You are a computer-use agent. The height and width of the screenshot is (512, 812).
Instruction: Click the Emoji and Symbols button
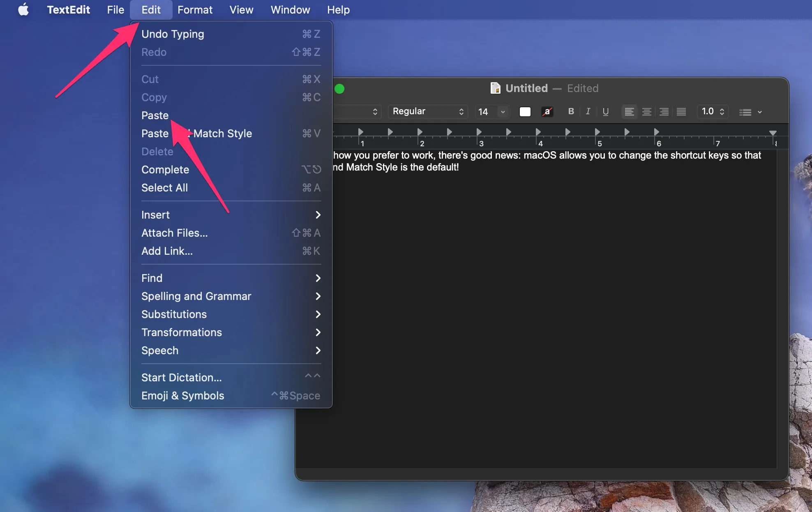click(182, 395)
